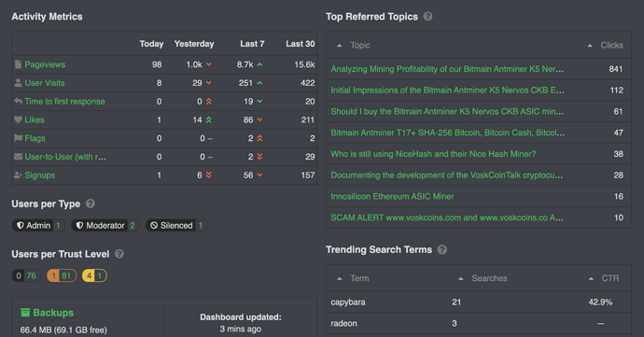Open the Signups report link

click(x=40, y=176)
